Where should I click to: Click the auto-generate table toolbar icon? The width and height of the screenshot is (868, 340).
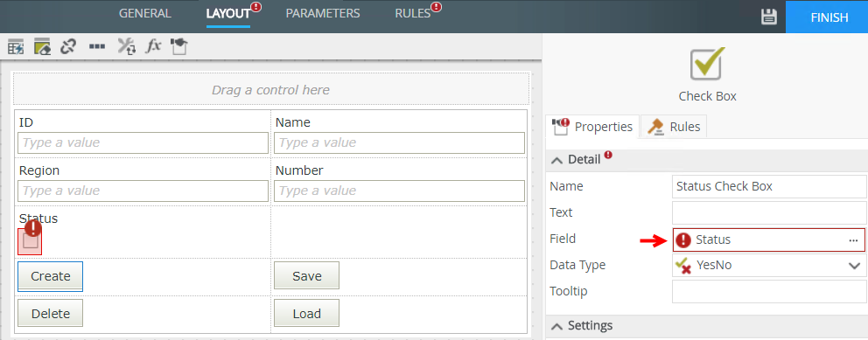pyautogui.click(x=16, y=46)
